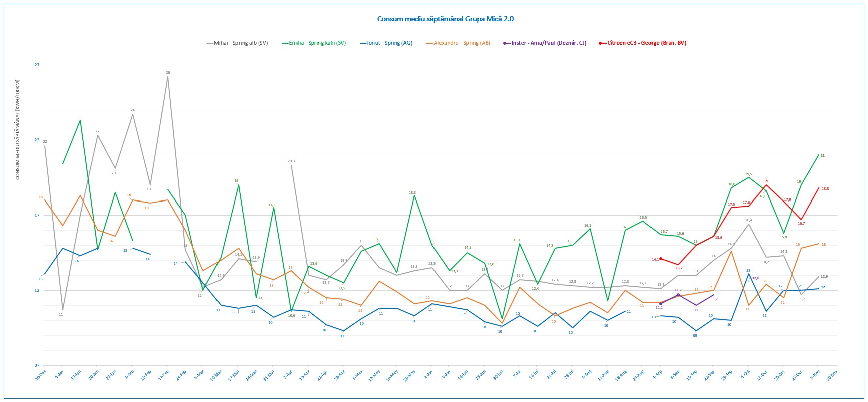
Task: Select the green data label 21 at chart end
Action: tap(822, 156)
